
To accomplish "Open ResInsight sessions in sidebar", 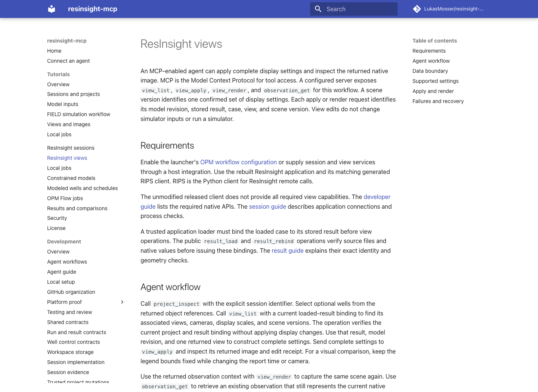I will (71, 148).
